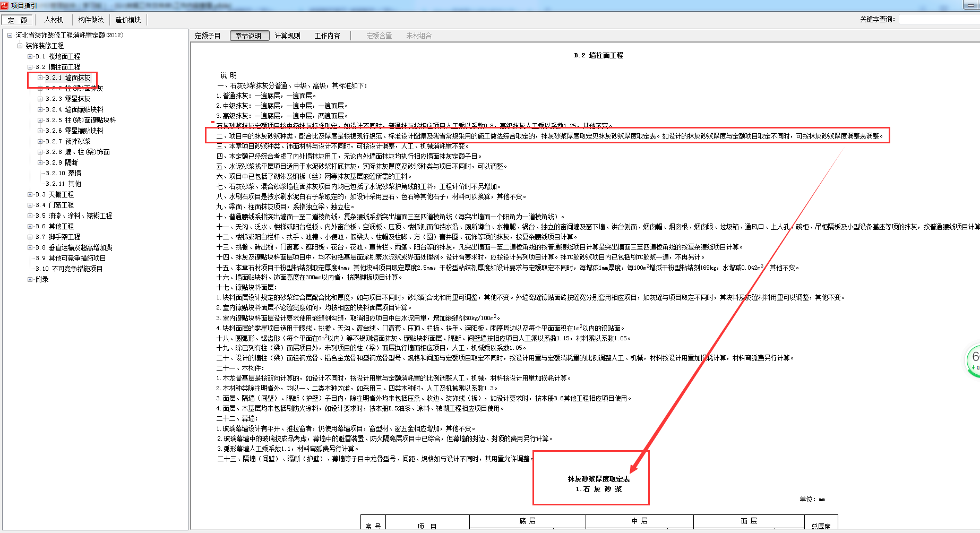Image resolution: width=980 pixels, height=533 pixels.
Task: Expand the B.2.9 隔断 node
Action: click(x=40, y=162)
